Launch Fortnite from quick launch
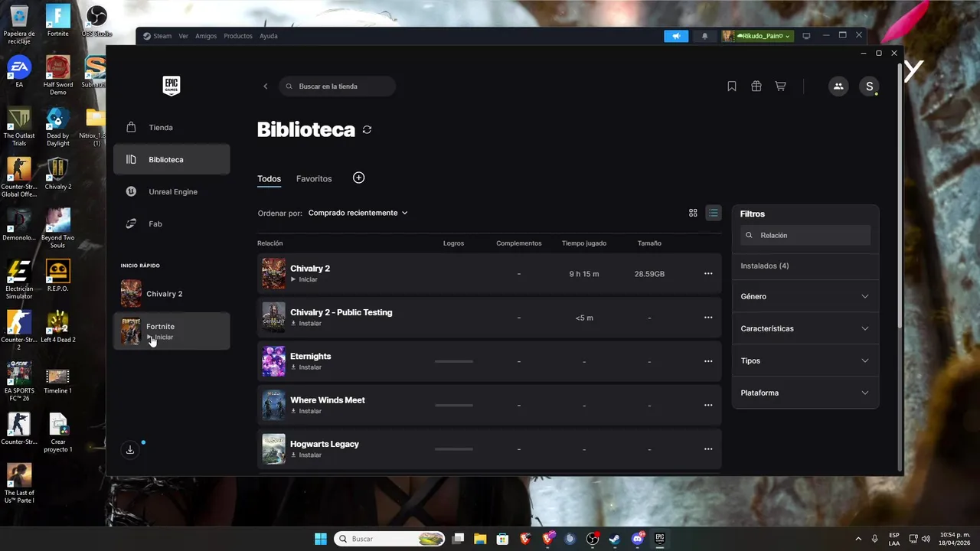This screenshot has height=551, width=980. 171,331
